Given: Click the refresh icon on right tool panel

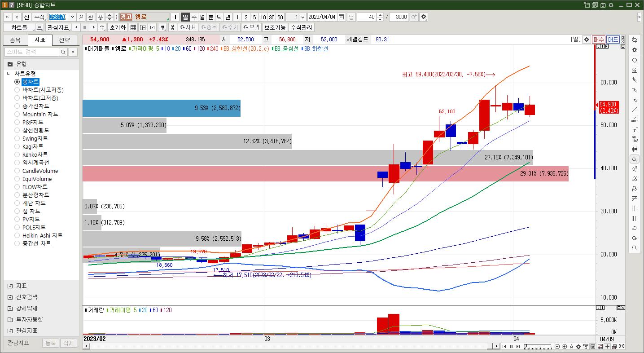Looking at the screenshot, I should click(634, 40).
